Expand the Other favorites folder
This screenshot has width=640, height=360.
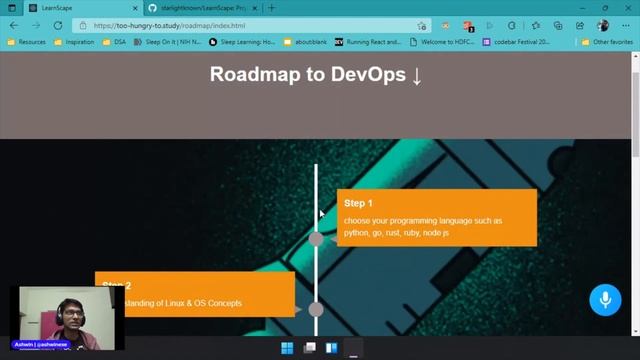coord(607,42)
